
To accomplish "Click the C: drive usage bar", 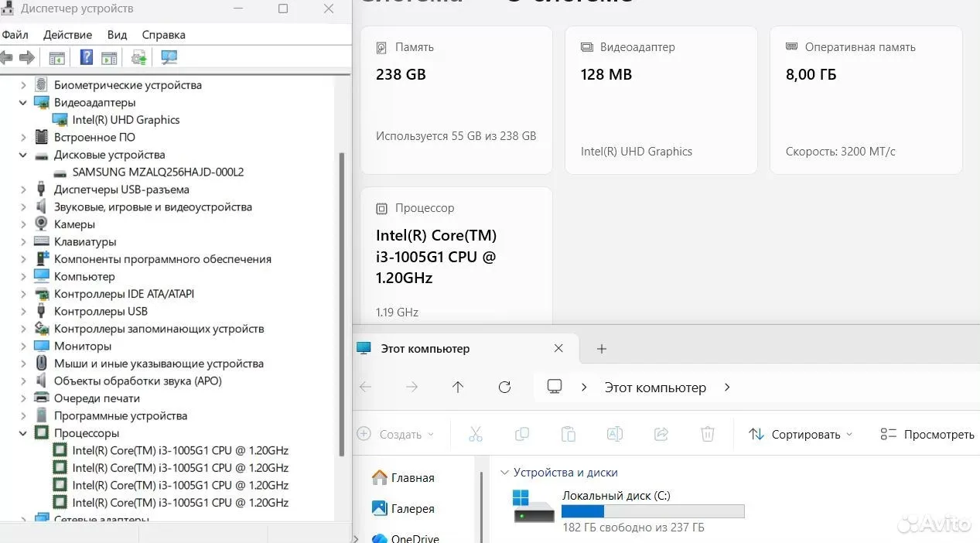I will [x=653, y=511].
